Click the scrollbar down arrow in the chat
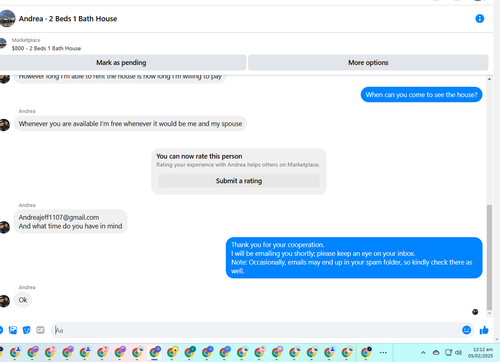 point(489,313)
